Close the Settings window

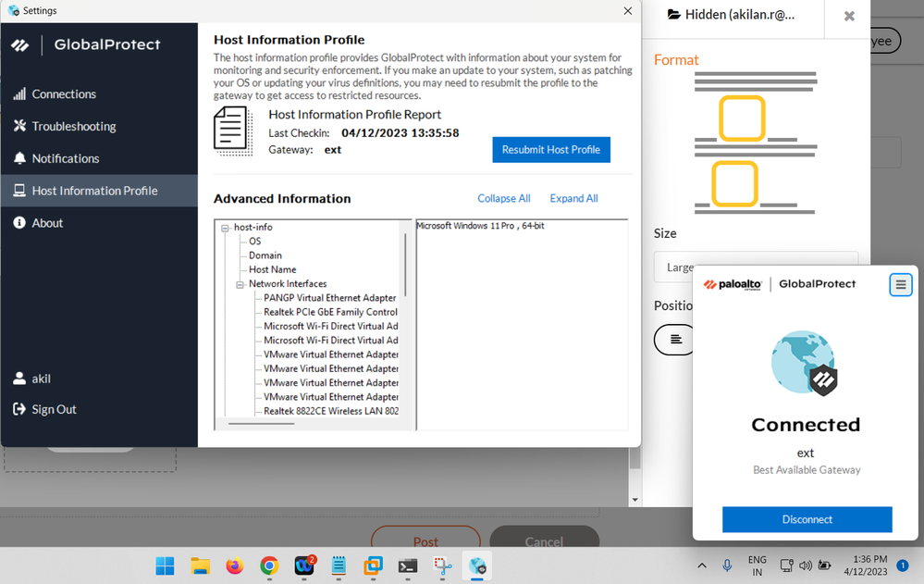point(628,10)
